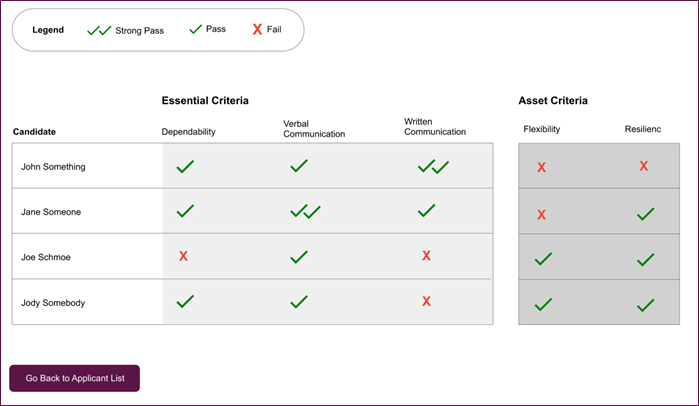
Task: Click Jody Somebody's Verbal Communication checkmark
Action: [299, 302]
